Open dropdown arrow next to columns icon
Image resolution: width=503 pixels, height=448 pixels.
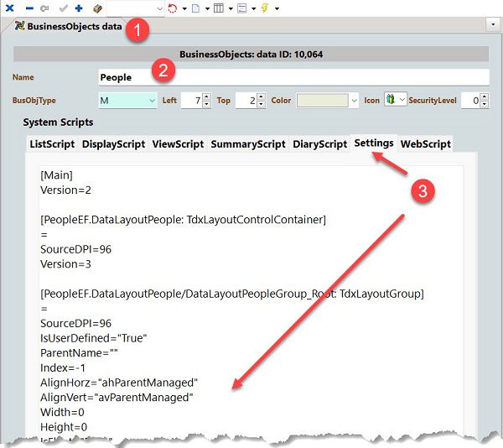pyautogui.click(x=231, y=8)
